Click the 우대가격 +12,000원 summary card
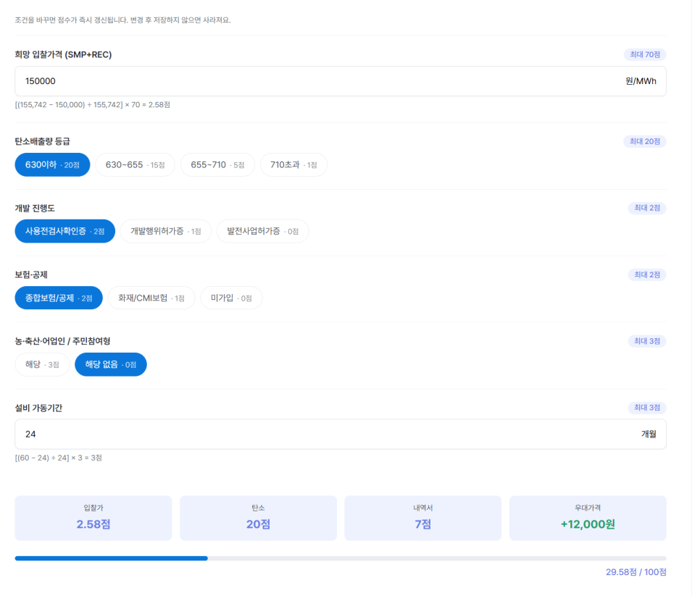 [588, 519]
